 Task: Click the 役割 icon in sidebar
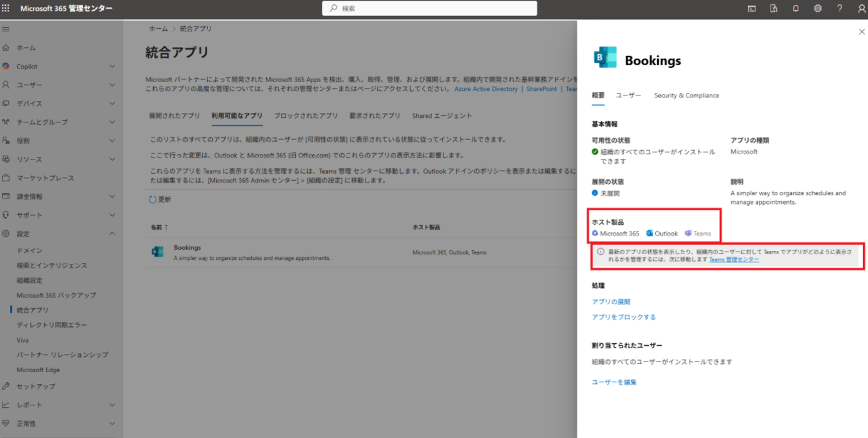6,141
